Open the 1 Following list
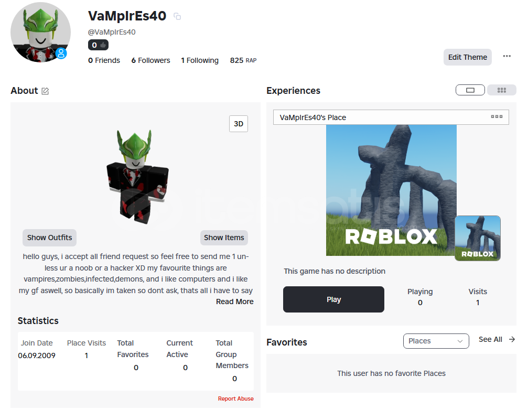The width and height of the screenshot is (528, 420). click(x=200, y=60)
